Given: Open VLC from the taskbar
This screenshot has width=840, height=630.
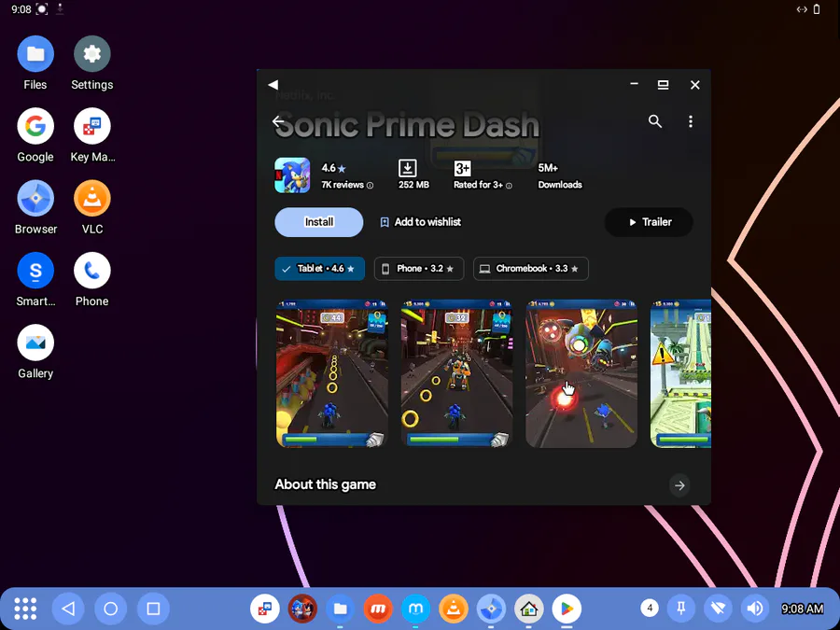Looking at the screenshot, I should 454,609.
